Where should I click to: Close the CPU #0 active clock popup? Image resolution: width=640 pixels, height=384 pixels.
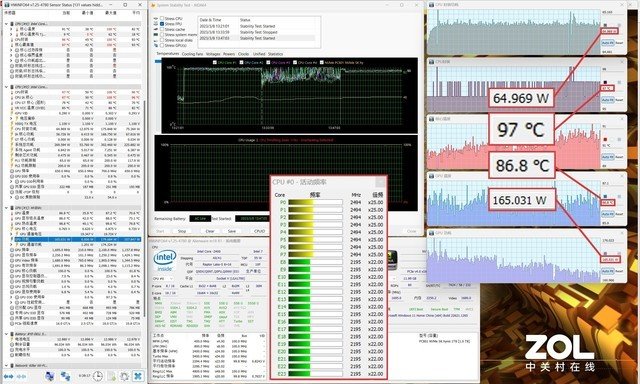tap(380, 182)
